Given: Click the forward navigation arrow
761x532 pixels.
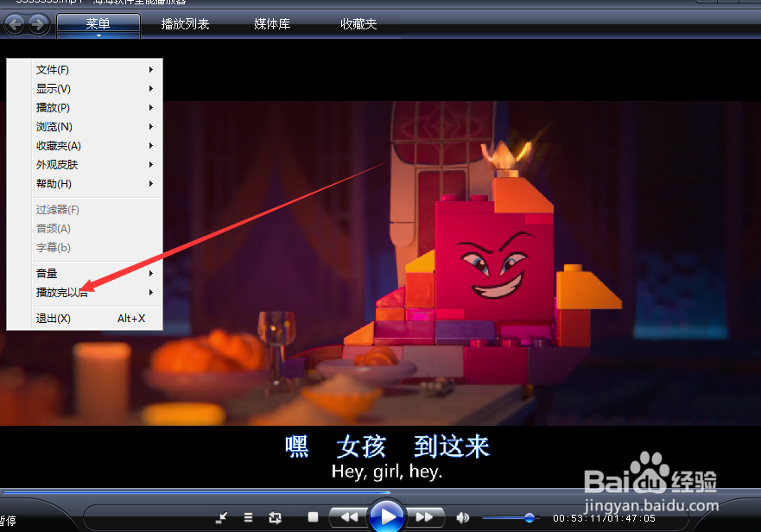Looking at the screenshot, I should [38, 24].
